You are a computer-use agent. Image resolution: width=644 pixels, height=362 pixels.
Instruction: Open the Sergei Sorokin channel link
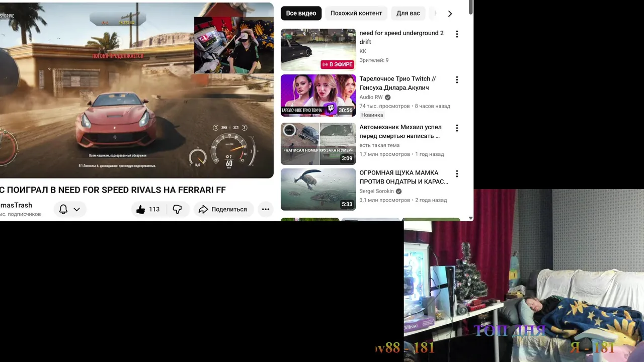(x=376, y=191)
